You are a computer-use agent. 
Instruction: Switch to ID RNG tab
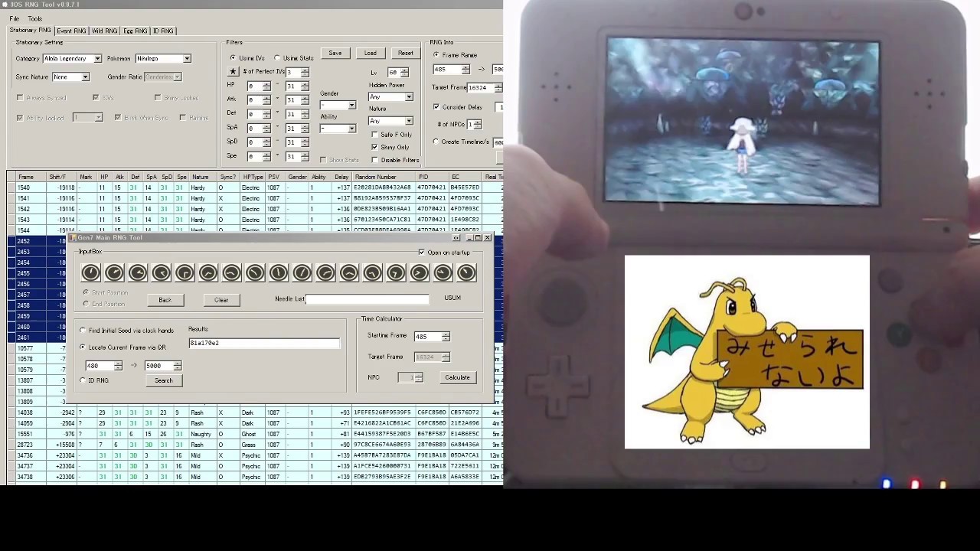tap(163, 31)
